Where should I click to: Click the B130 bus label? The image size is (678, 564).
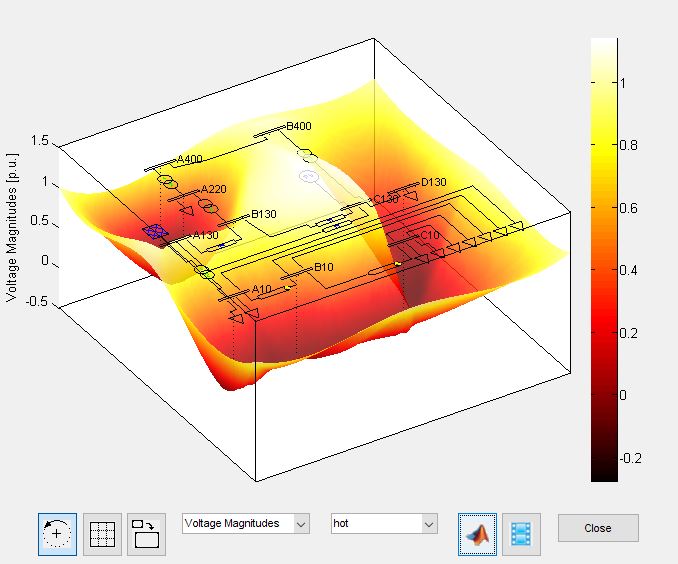click(x=263, y=214)
